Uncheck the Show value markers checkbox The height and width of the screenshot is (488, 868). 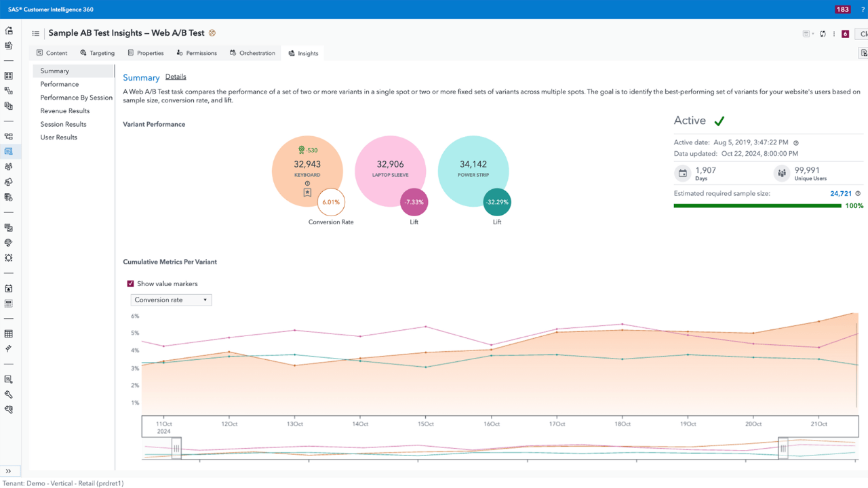(x=131, y=284)
